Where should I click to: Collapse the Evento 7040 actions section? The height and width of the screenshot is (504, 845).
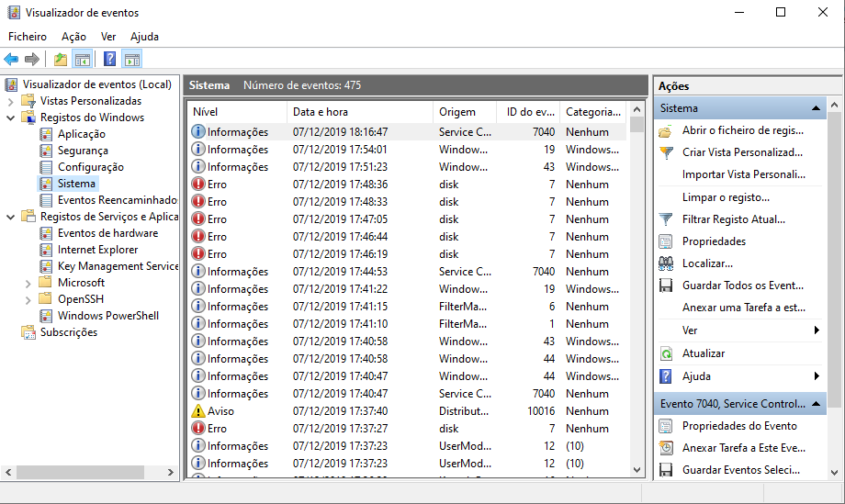[x=816, y=404]
